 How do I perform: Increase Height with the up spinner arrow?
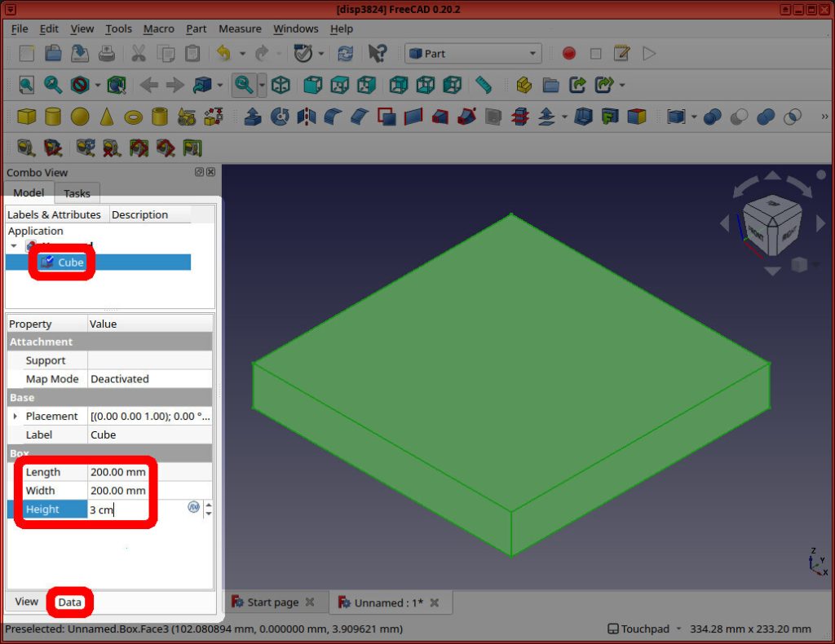click(209, 505)
